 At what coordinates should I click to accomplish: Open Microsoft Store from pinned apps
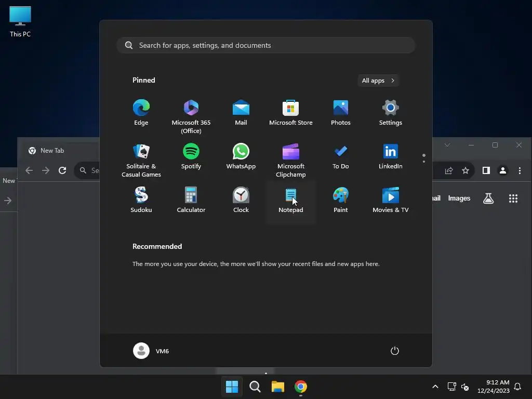[x=291, y=113]
